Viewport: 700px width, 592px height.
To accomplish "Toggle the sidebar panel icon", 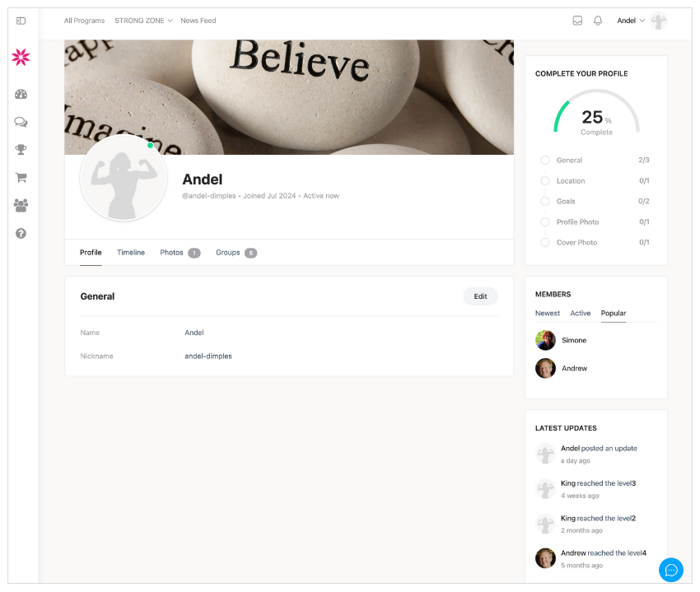I will point(21,21).
